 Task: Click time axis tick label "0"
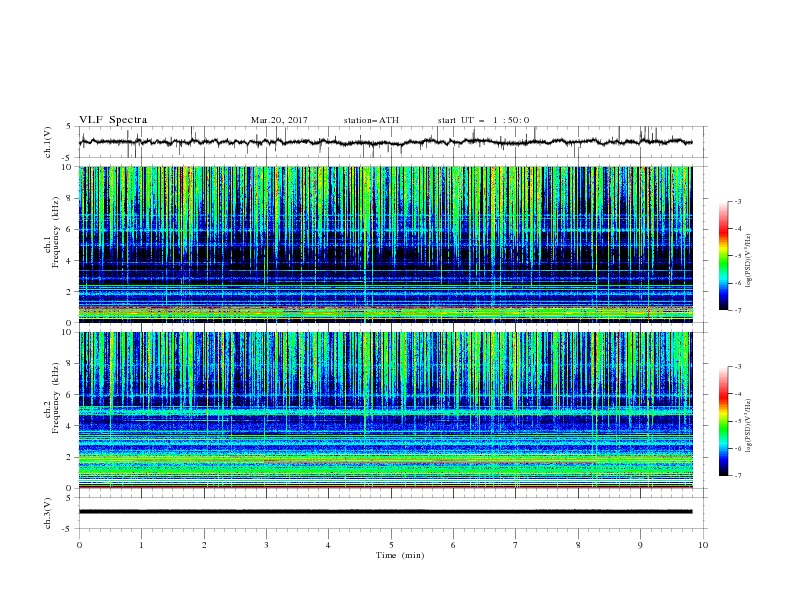pos(79,545)
